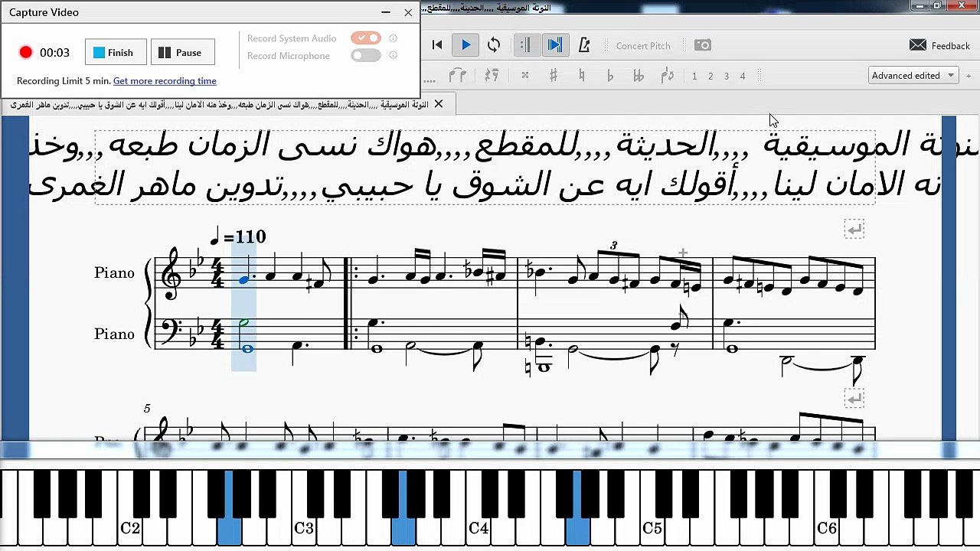Close the Arabic-titled score tab
Image resolution: width=980 pixels, height=551 pixels.
click(x=439, y=104)
